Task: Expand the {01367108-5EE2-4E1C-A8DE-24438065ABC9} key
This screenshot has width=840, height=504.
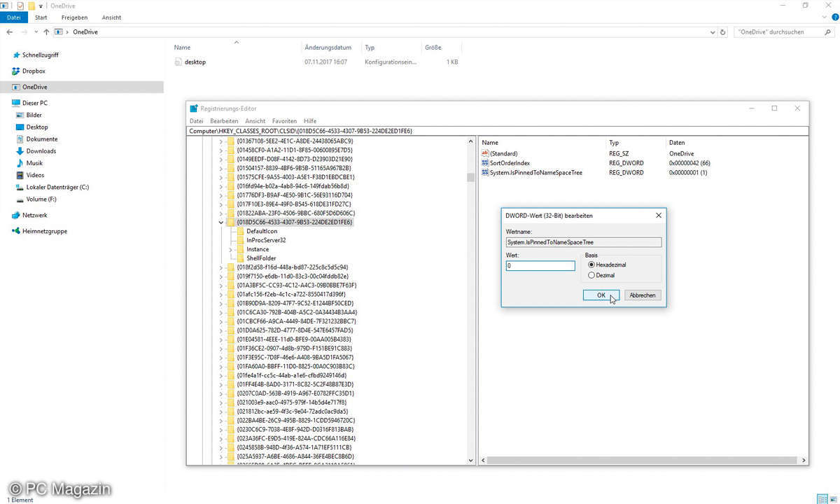Action: point(221,141)
